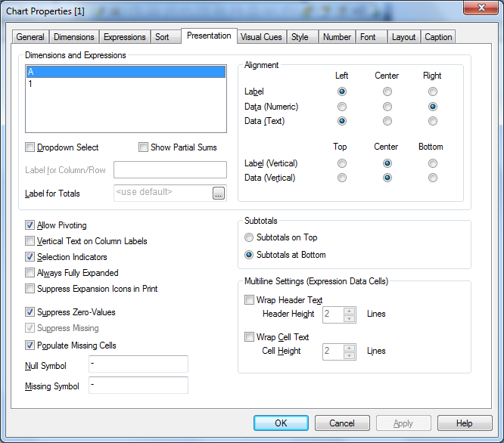Uncheck Allow Pivoting
Image resolution: width=504 pixels, height=443 pixels.
coord(30,225)
